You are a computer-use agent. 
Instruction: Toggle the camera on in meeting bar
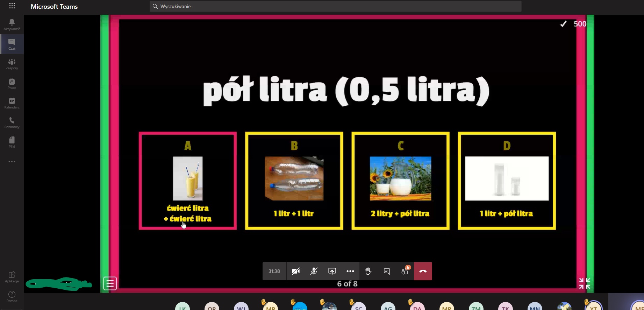(296, 272)
